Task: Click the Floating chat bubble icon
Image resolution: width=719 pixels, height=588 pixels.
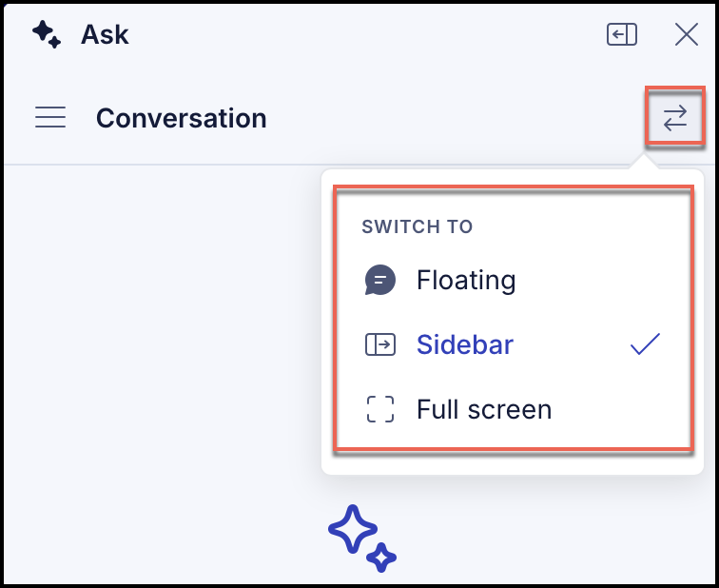Action: pyautogui.click(x=380, y=280)
